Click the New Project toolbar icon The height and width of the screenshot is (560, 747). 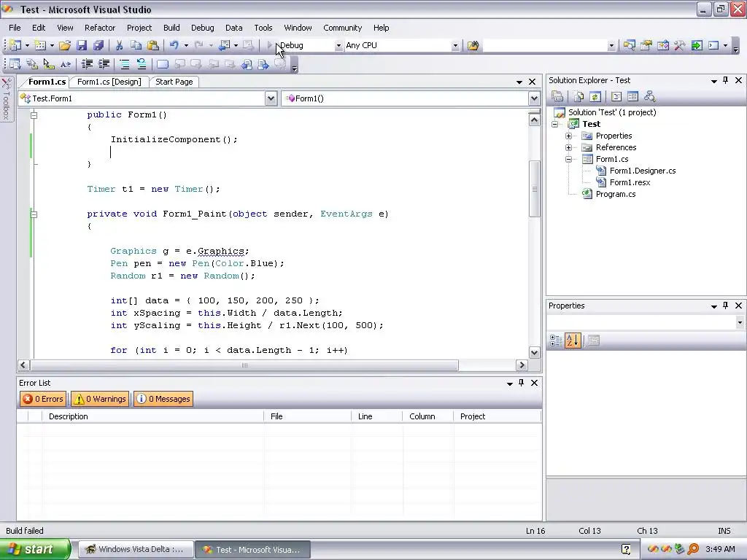[15, 45]
